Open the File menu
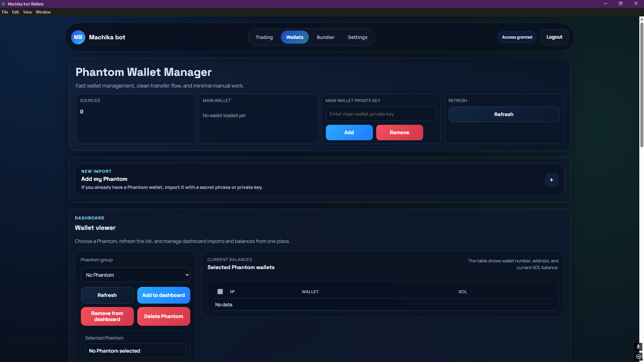644x362 pixels. coord(5,12)
